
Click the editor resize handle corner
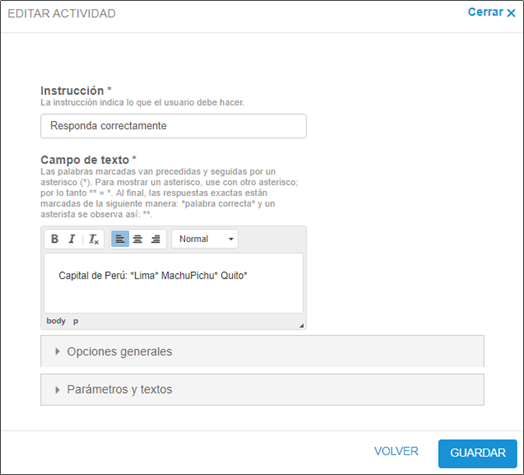pos(301,326)
